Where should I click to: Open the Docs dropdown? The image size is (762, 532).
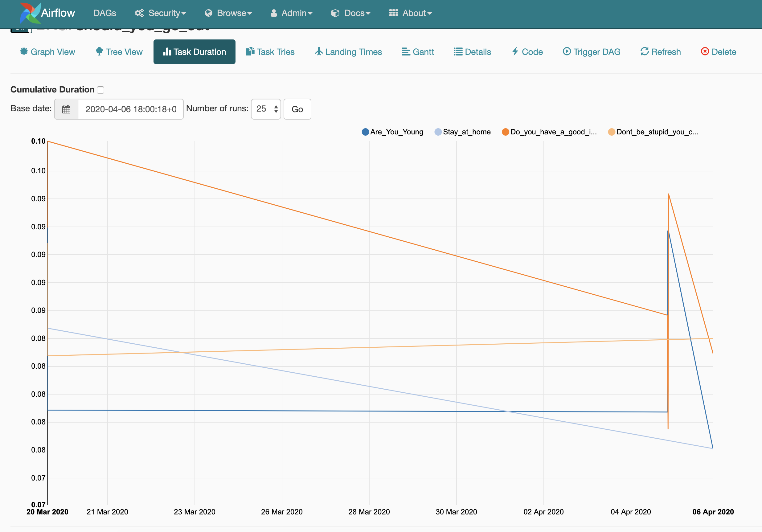pos(350,13)
